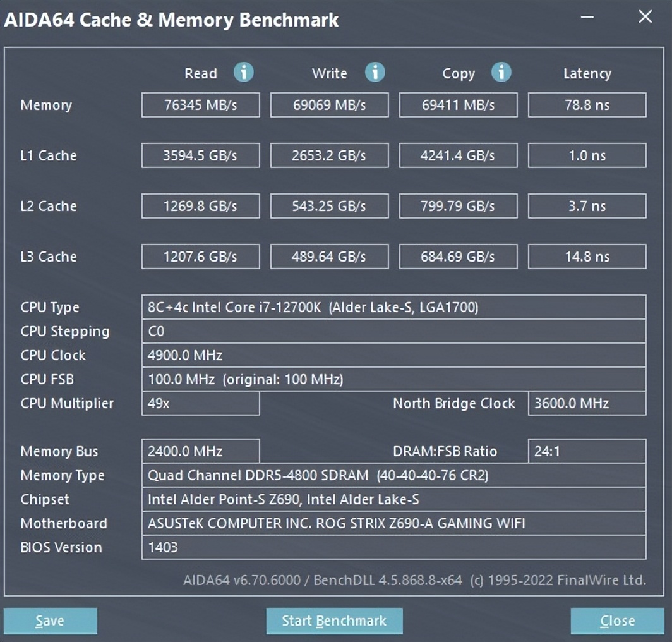Click the L1 Cache Copy result
This screenshot has height=642, width=672.
point(458,155)
